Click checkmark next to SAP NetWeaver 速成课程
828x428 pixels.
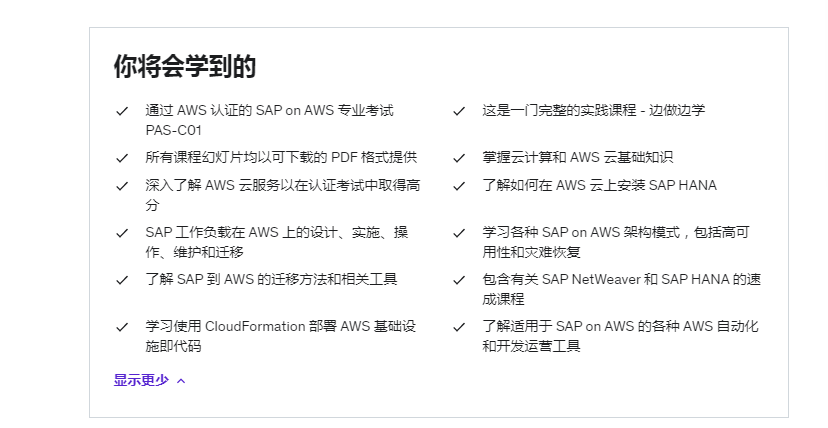[x=459, y=280]
